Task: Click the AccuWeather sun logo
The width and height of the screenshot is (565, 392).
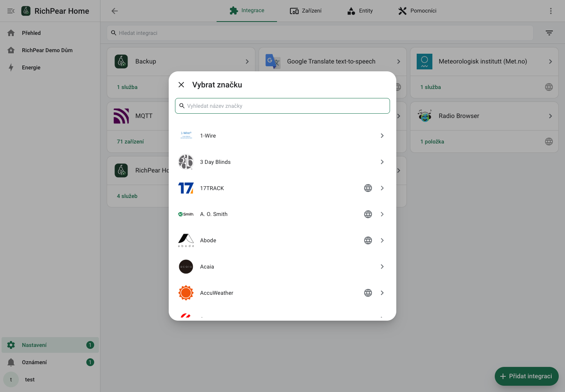Action: tap(186, 293)
